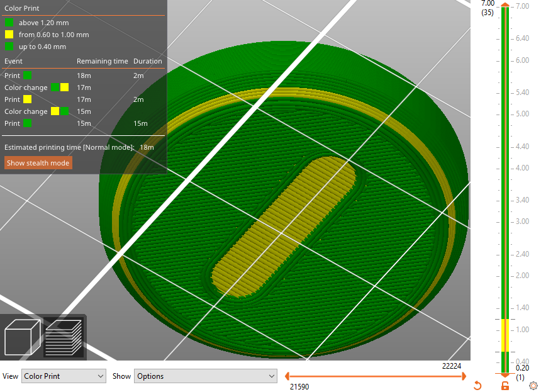Select the right thumb of horizontal move slider

(x=464, y=376)
